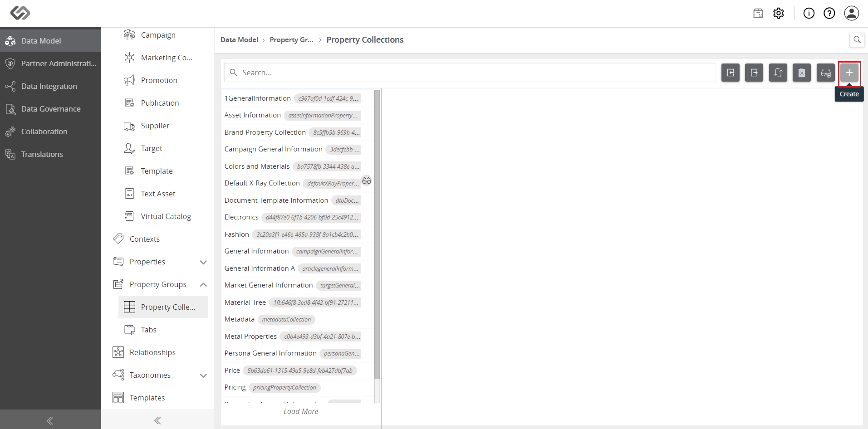Open Partner Administration section

click(x=50, y=63)
